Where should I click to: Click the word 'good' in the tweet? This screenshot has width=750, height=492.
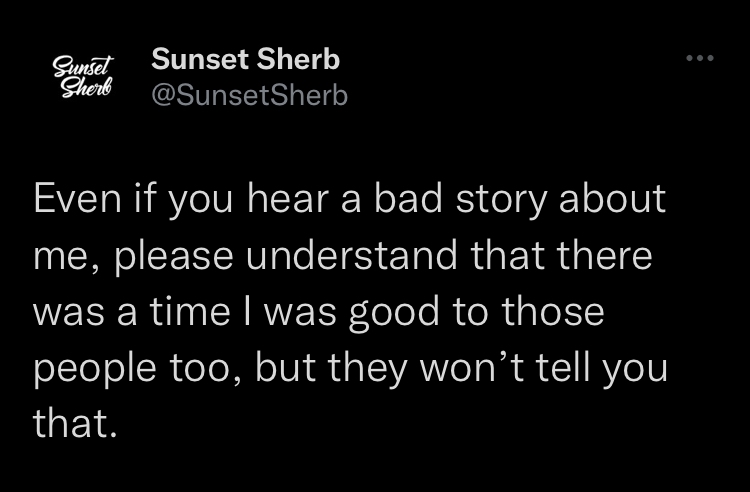[394, 313]
